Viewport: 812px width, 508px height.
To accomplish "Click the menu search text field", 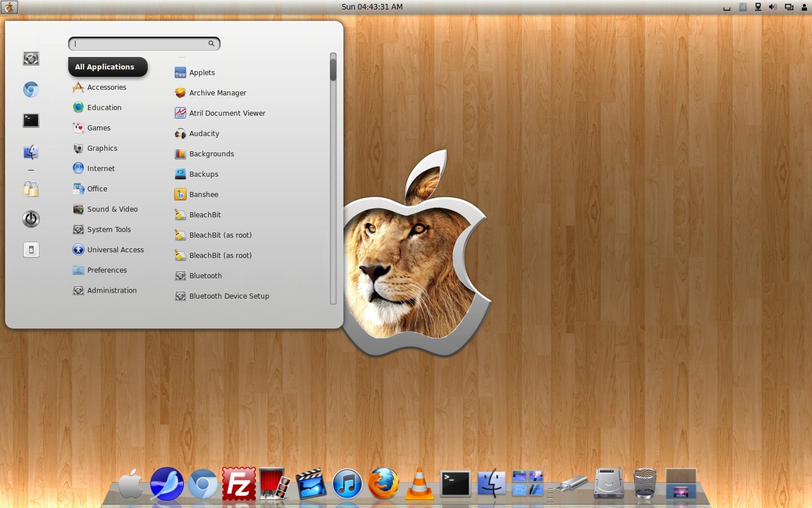I will [x=141, y=43].
